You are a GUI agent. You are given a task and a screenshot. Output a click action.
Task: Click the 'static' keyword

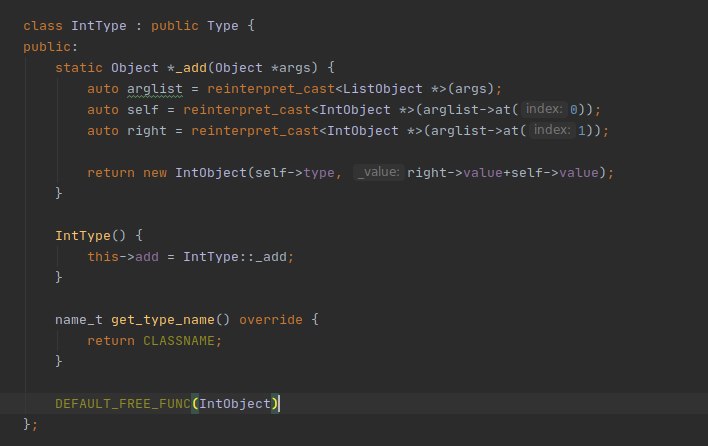(79, 68)
